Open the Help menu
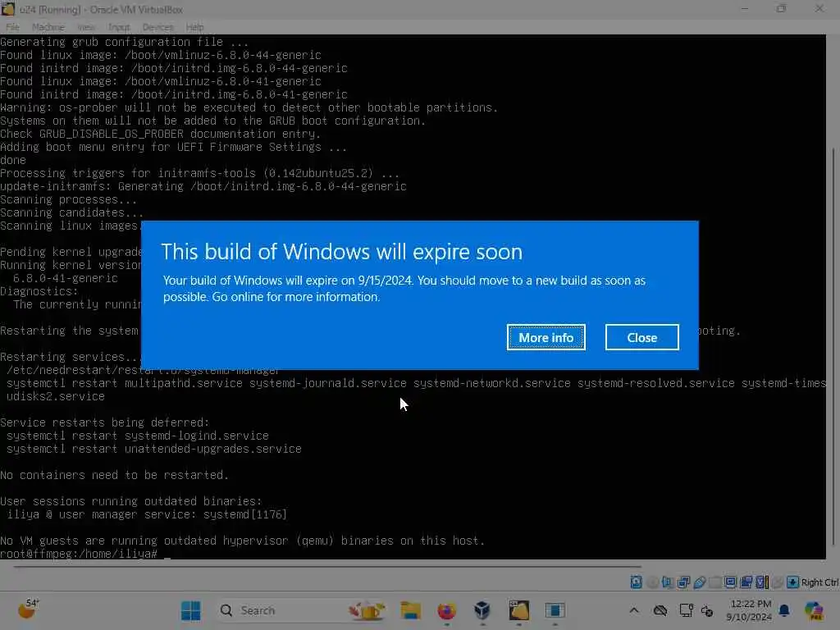This screenshot has height=630, width=840. [x=194, y=27]
